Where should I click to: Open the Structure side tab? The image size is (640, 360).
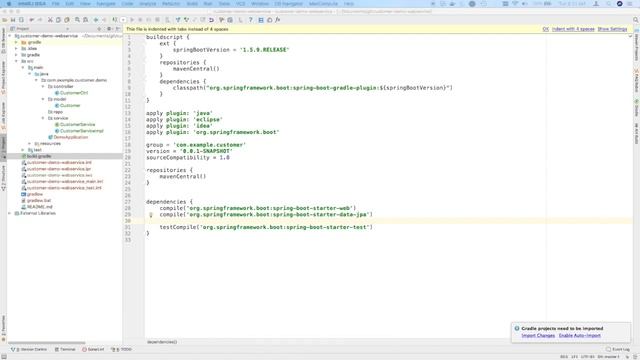tap(3, 179)
